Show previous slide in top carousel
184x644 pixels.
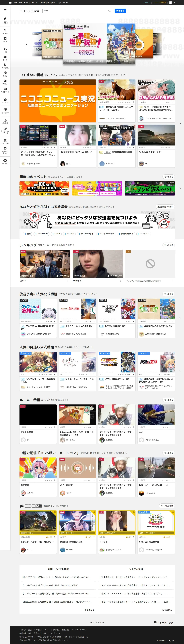[27, 44]
